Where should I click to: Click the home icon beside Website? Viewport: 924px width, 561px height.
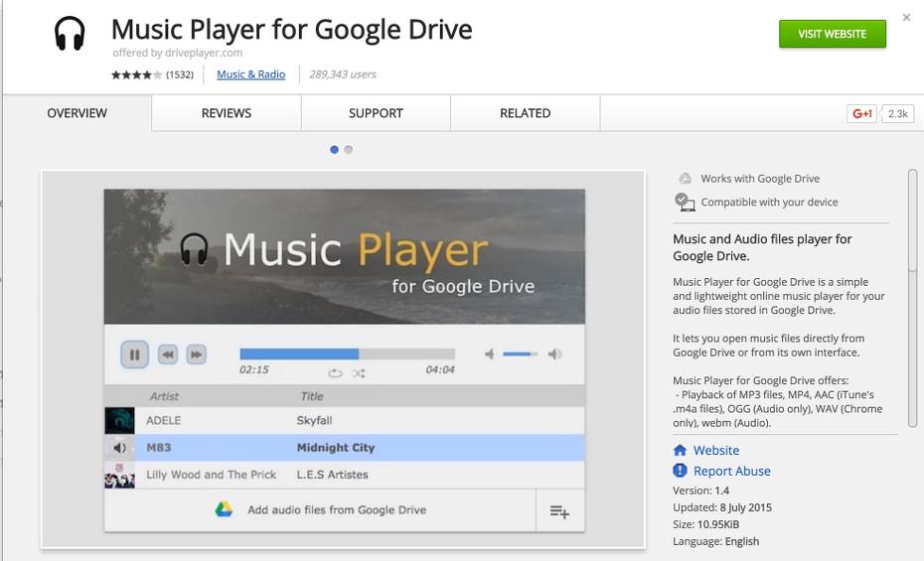680,451
